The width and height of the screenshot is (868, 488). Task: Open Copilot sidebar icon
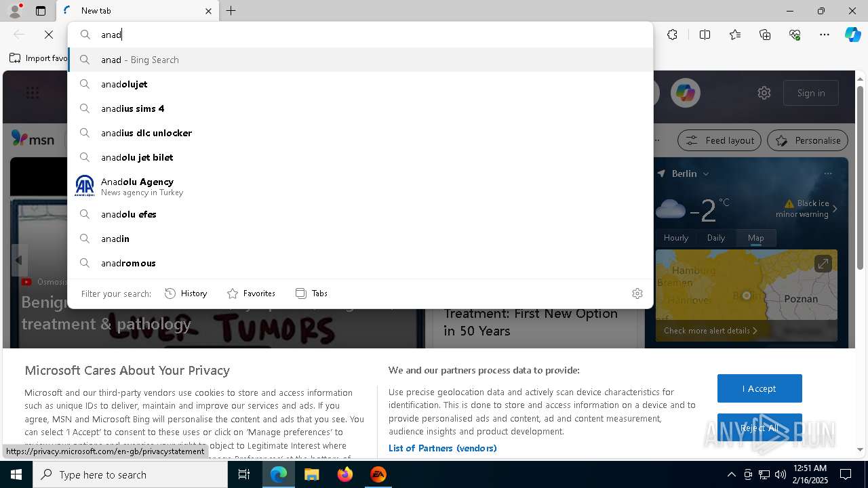coord(852,35)
